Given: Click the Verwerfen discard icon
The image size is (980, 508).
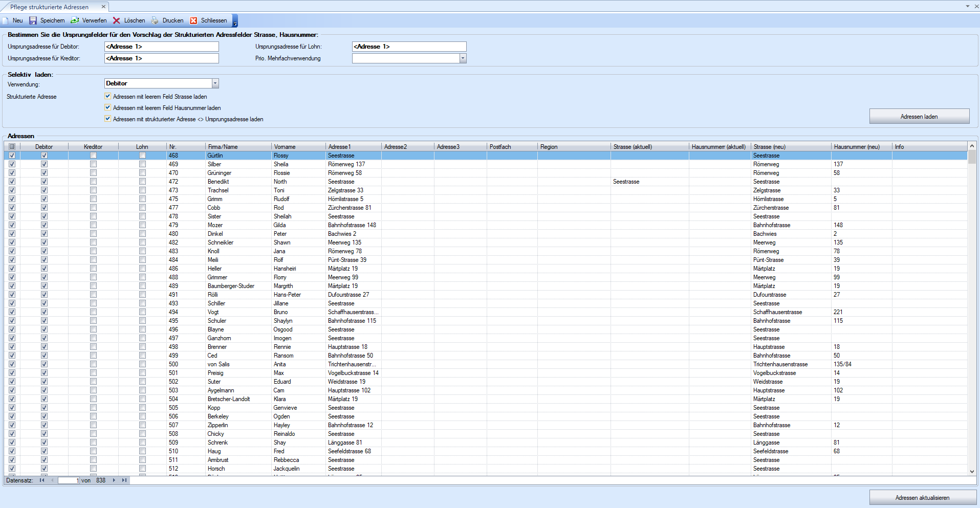Looking at the screenshot, I should click(75, 20).
